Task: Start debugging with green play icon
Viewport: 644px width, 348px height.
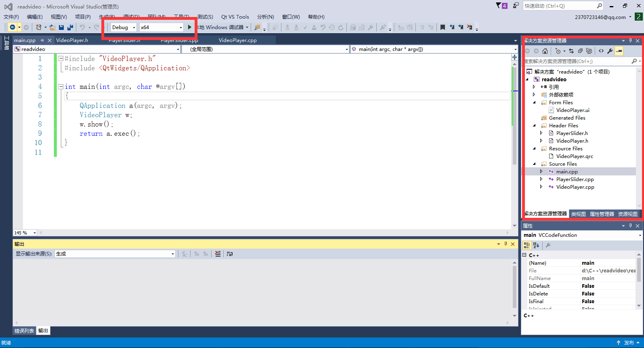Action: (189, 27)
